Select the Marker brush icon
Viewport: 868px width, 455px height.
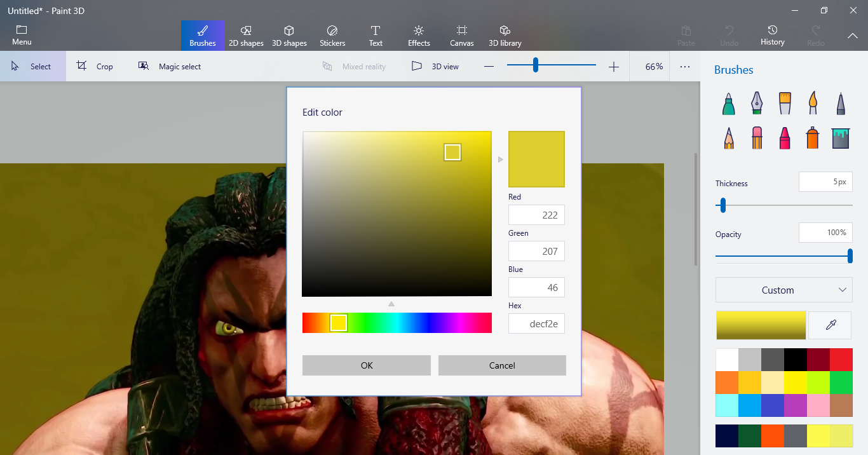729,103
